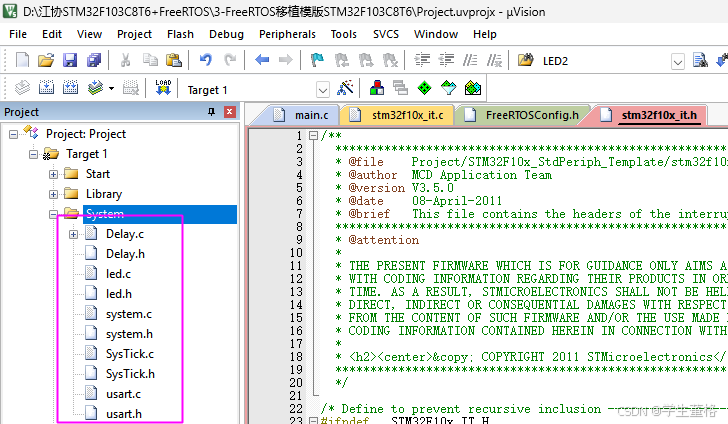The image size is (728, 424).
Task: Select Delay.h in the System group
Action: point(125,254)
